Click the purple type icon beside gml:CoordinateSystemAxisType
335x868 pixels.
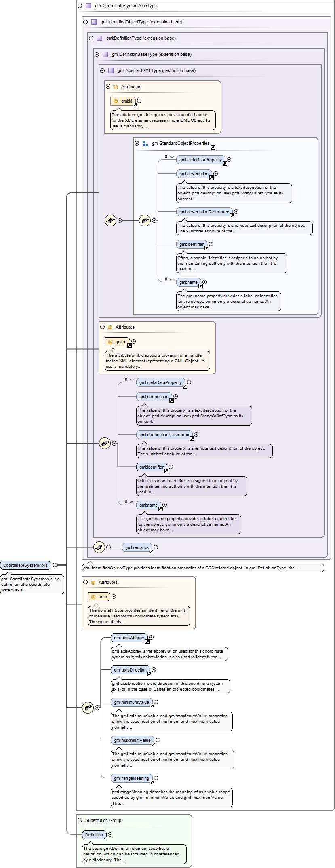click(88, 6)
